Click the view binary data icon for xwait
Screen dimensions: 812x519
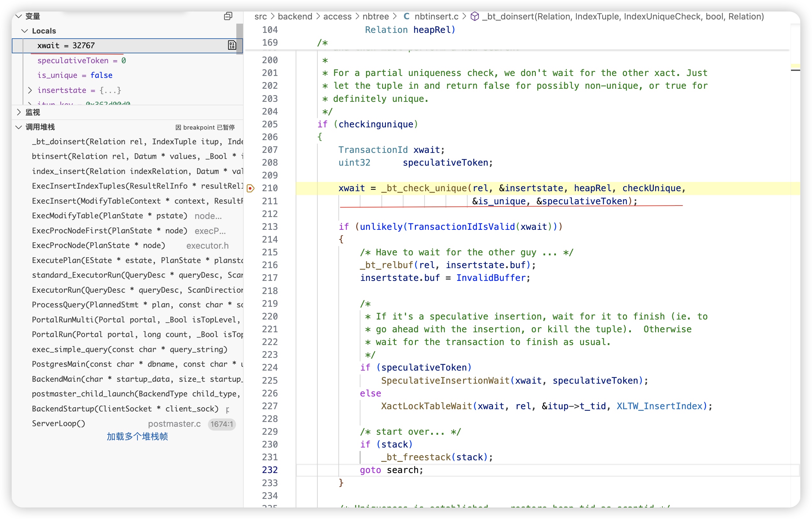pos(232,45)
